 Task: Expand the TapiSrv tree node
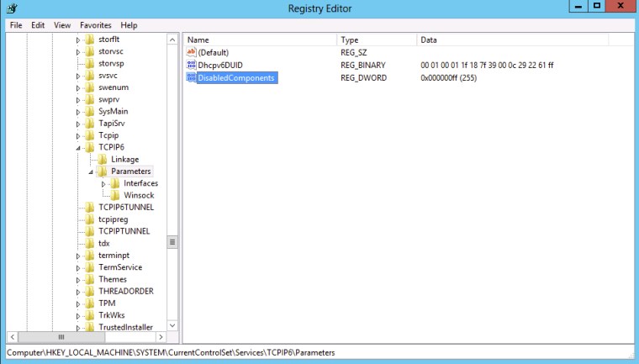[78, 124]
